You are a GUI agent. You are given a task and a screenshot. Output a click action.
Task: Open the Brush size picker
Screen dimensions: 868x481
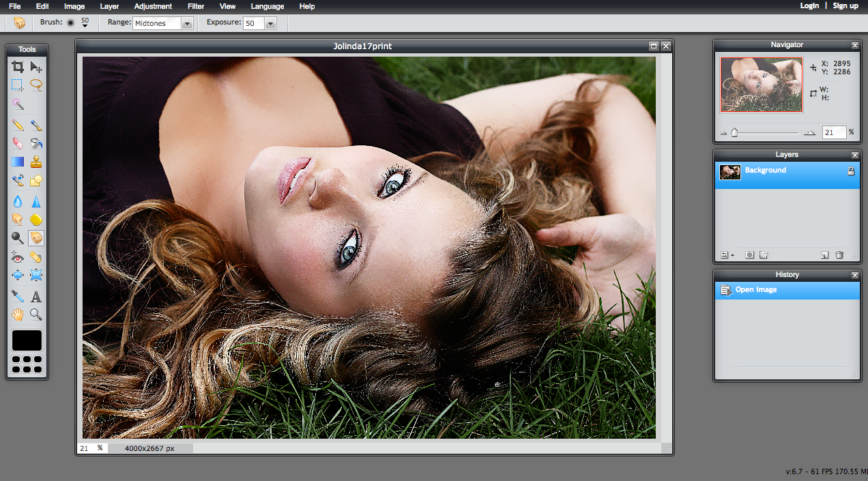(85, 23)
